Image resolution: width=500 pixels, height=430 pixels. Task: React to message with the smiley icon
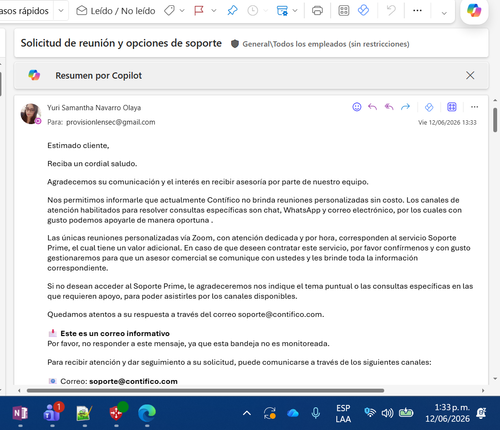pyautogui.click(x=357, y=107)
